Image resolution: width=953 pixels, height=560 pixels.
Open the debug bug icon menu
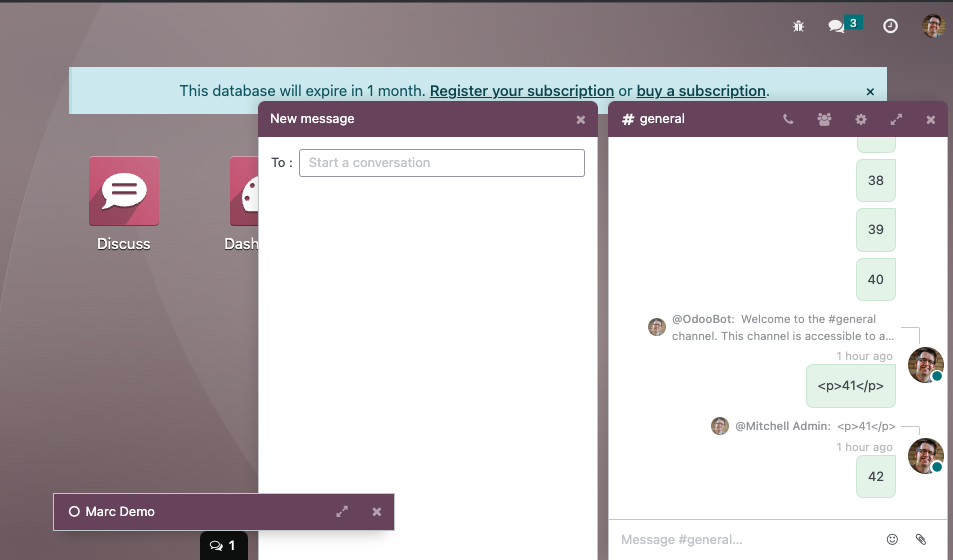[798, 26]
